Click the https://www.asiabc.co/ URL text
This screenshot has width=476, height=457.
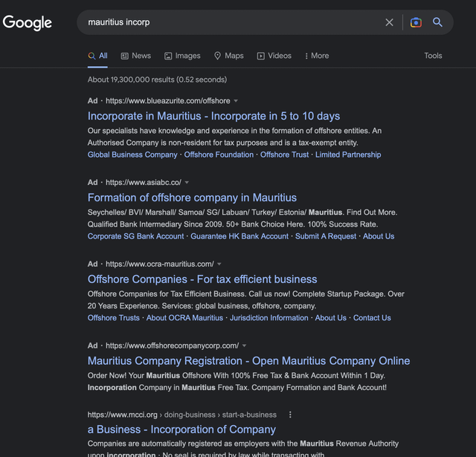click(x=144, y=183)
